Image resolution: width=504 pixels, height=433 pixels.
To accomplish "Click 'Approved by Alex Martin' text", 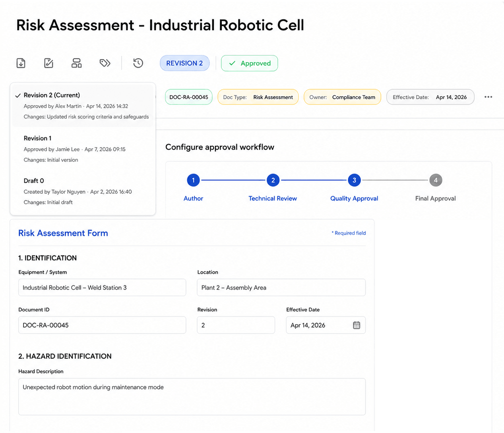I will (x=52, y=106).
